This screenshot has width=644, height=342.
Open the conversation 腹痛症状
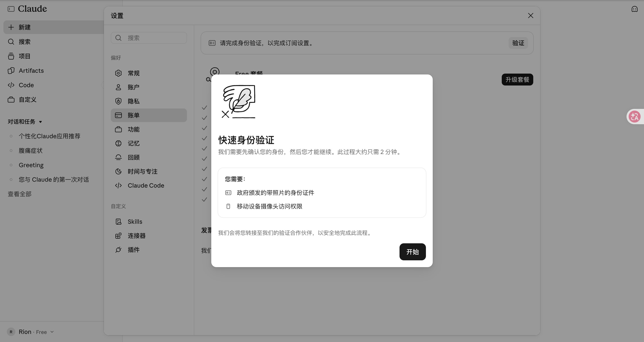(x=30, y=151)
